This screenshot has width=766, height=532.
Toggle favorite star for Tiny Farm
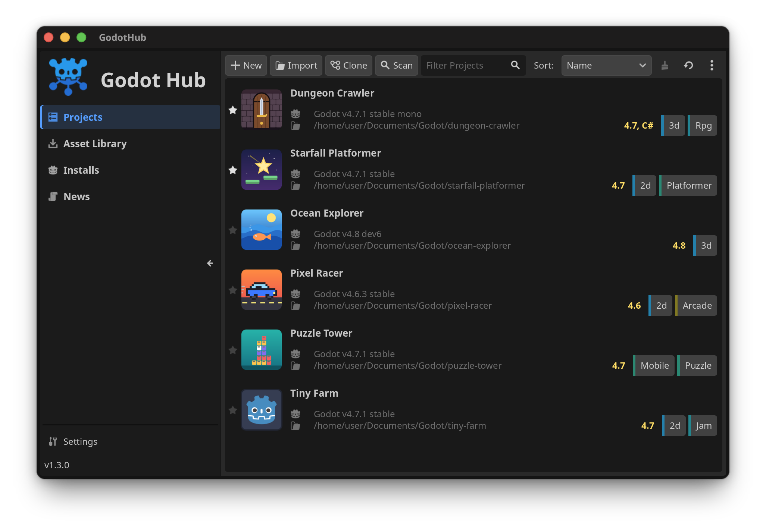(233, 410)
